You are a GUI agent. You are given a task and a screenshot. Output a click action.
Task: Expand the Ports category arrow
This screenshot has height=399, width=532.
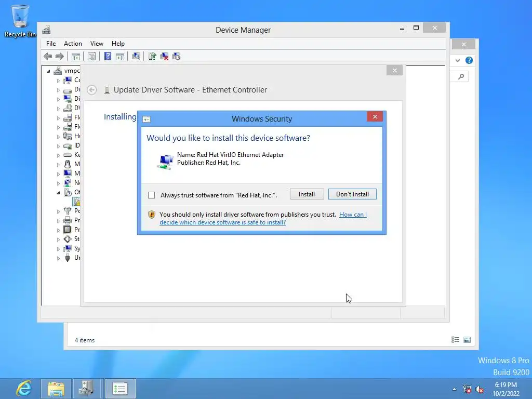click(x=58, y=211)
